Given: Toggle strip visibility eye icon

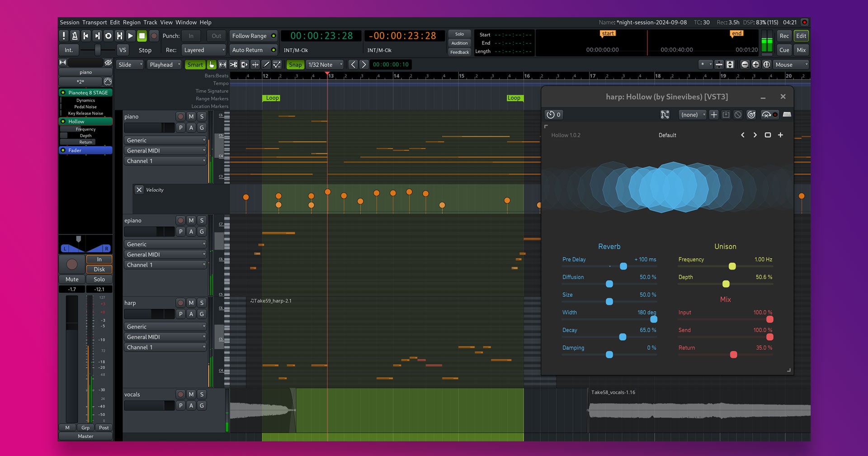Looking at the screenshot, I should [108, 62].
